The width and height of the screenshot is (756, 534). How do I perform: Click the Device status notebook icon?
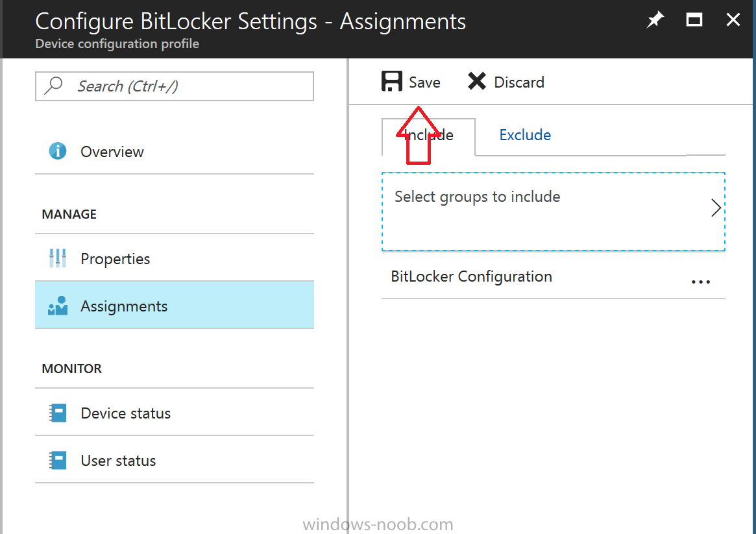pyautogui.click(x=58, y=413)
